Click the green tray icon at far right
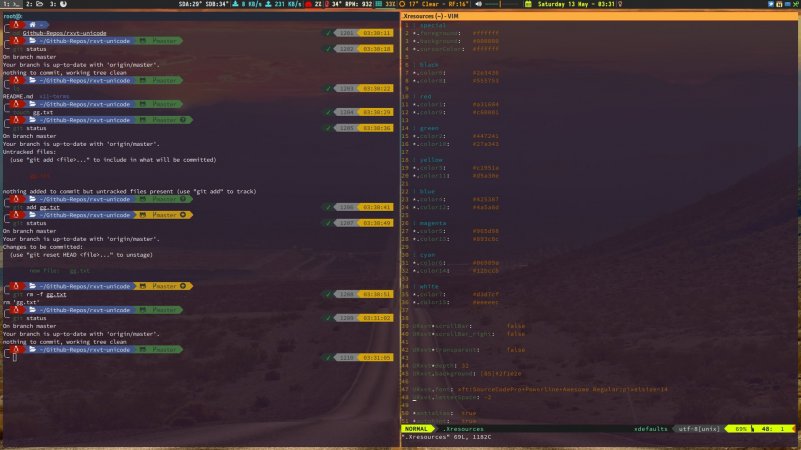Screen dimensions: 801x450 tap(795, 4)
